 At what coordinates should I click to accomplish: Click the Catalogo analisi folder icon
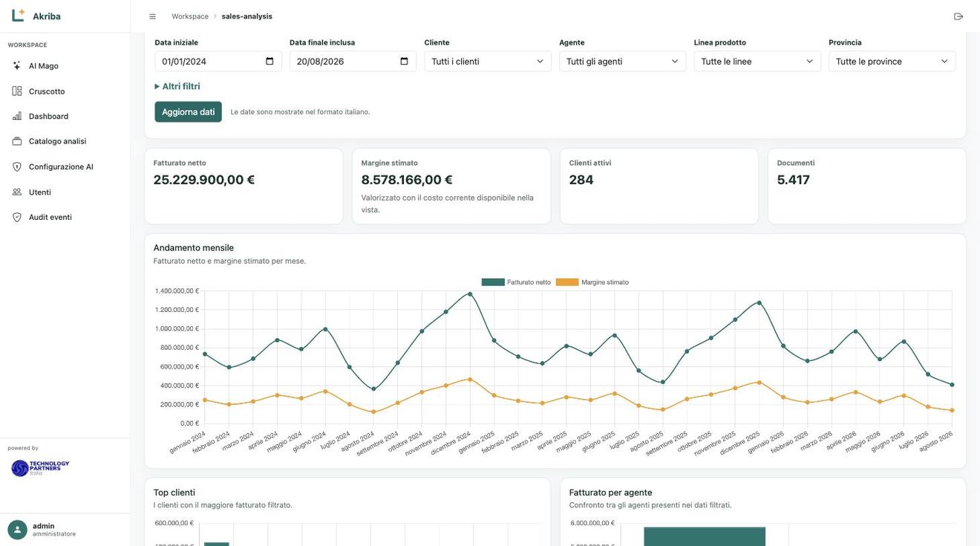pos(16,141)
